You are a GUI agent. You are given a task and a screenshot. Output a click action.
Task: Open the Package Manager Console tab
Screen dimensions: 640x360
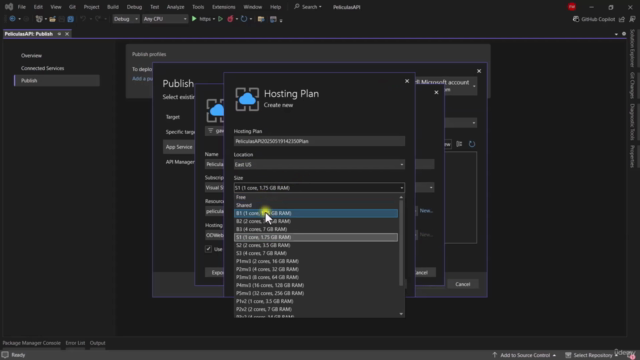pos(31,343)
